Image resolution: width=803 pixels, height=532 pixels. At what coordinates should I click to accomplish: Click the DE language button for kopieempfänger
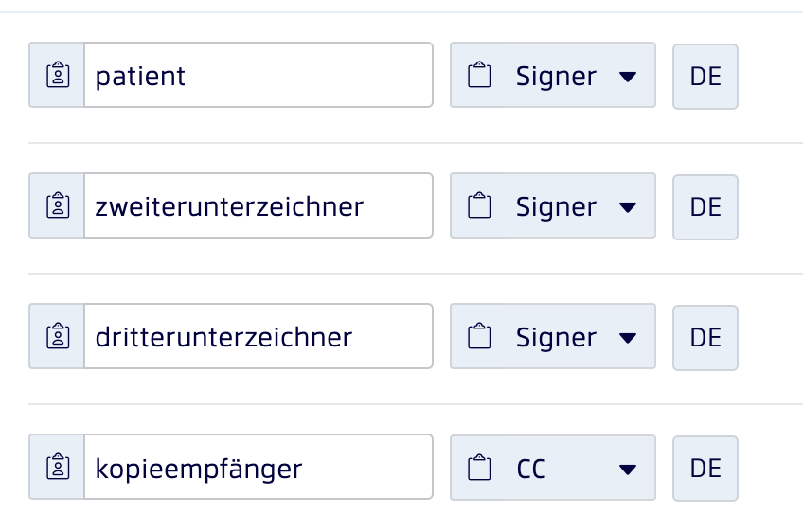pos(705,468)
